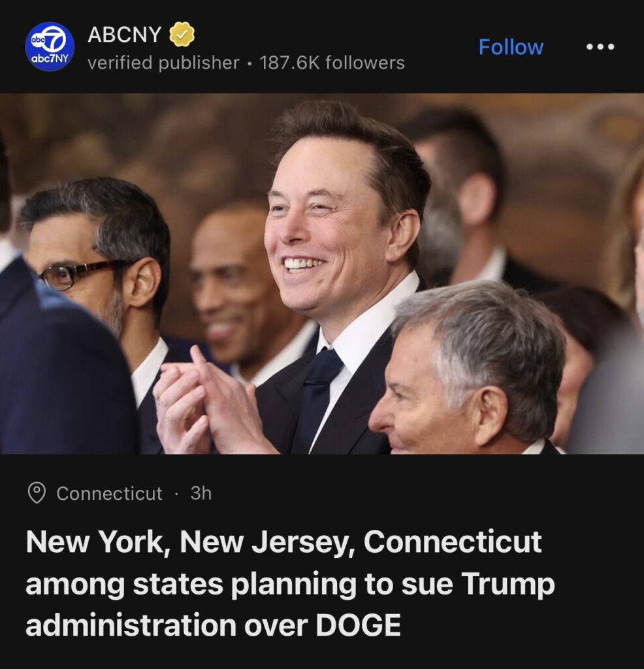This screenshot has width=644, height=669.
Task: Follow the ABCNY publisher
Action: [x=511, y=47]
